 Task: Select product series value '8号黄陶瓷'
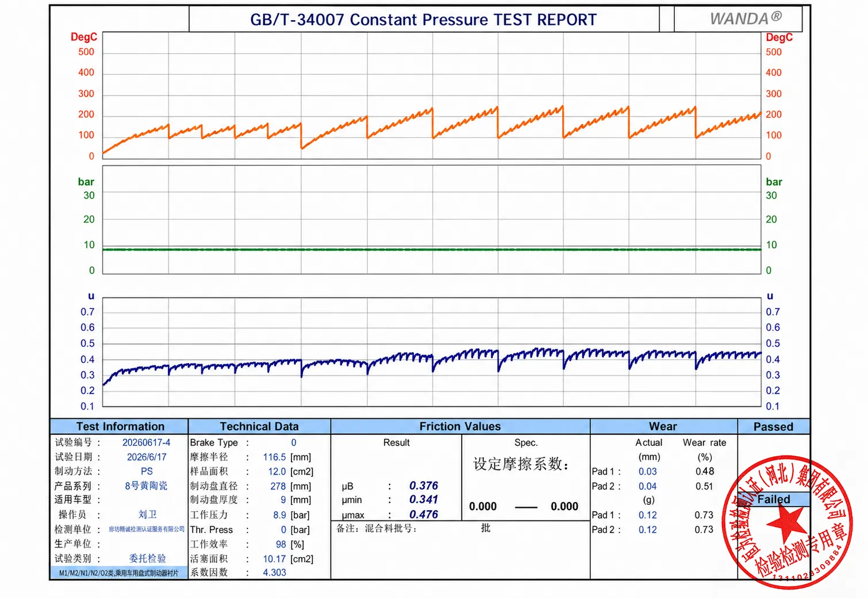point(147,485)
